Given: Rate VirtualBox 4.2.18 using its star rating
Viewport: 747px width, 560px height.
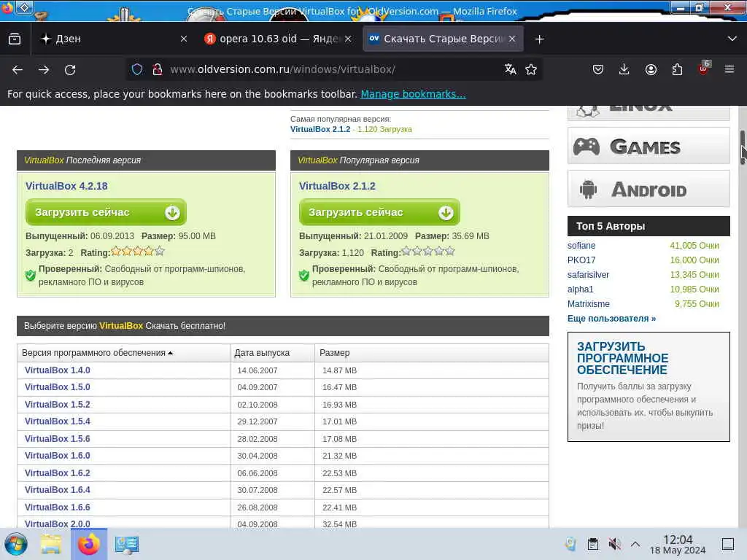Looking at the screenshot, I should click(138, 251).
